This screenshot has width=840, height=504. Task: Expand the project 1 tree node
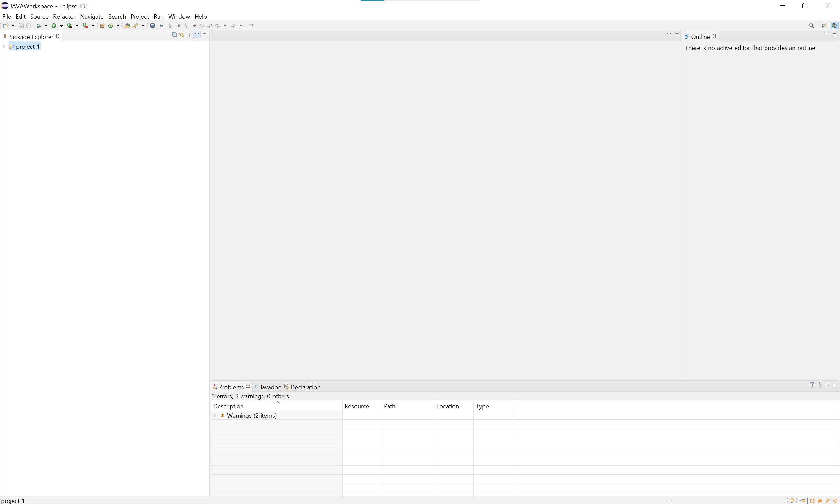(x=4, y=46)
